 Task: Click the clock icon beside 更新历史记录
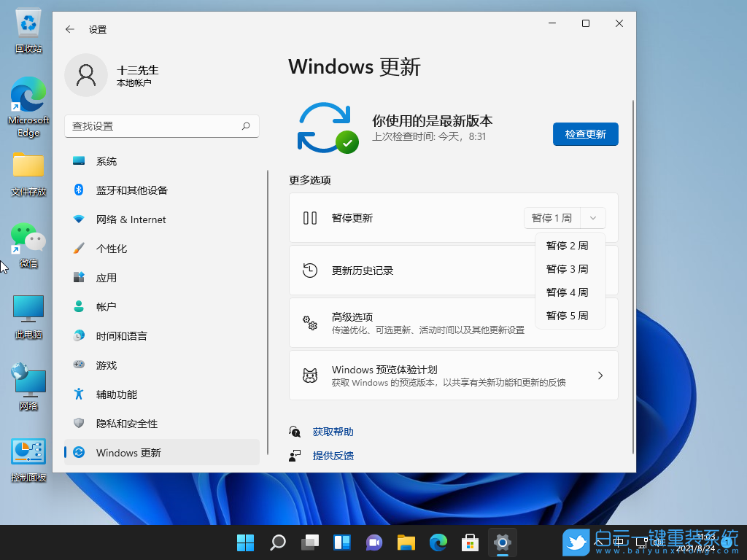pyautogui.click(x=311, y=271)
